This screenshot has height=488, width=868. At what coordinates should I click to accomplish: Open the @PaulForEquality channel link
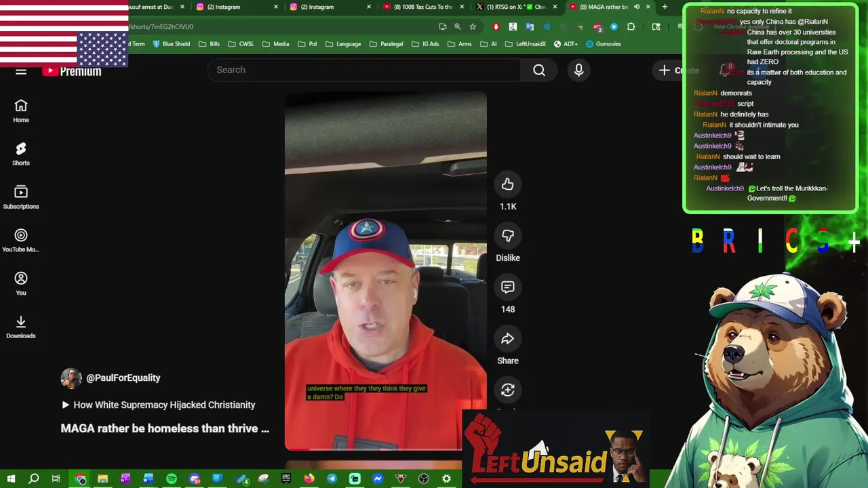point(123,378)
